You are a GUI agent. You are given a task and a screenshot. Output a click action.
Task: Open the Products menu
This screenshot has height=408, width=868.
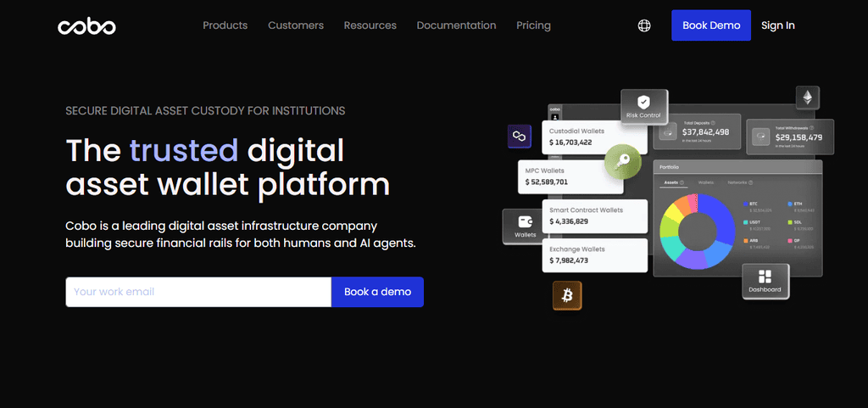coord(225,25)
